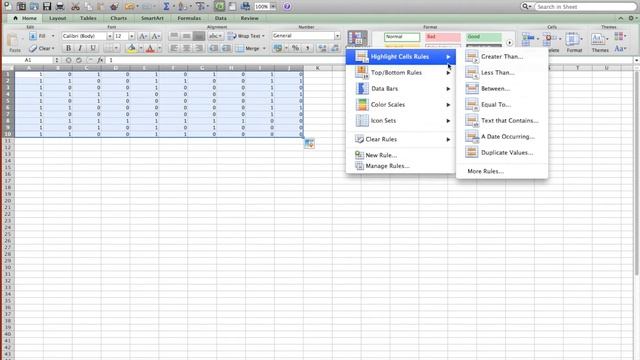640x360 pixels.
Task: Click the AutoSum sigma icon
Action: coord(166,7)
